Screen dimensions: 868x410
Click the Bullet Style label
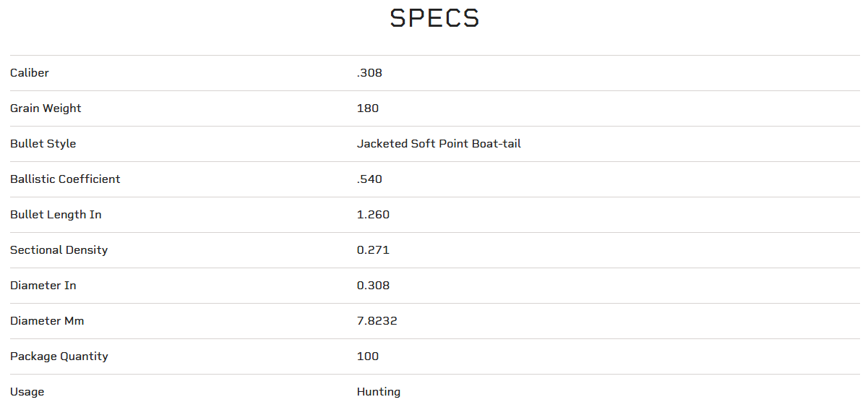43,144
